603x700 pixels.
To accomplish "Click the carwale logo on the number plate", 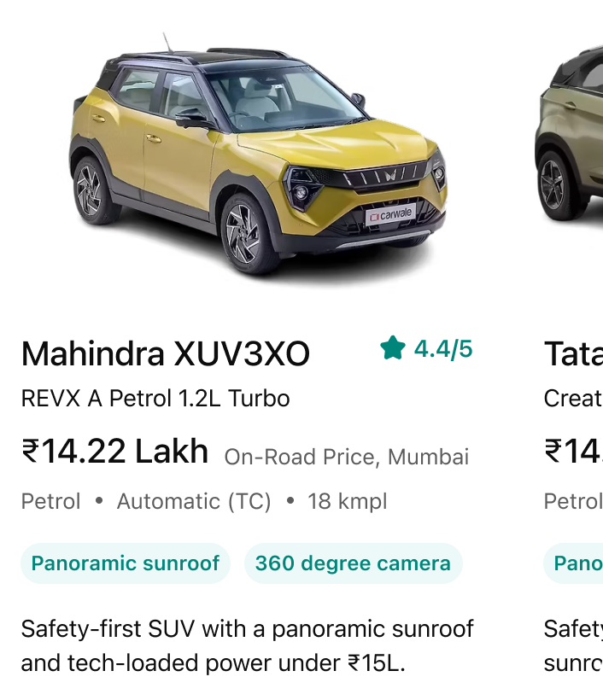I will (x=391, y=215).
